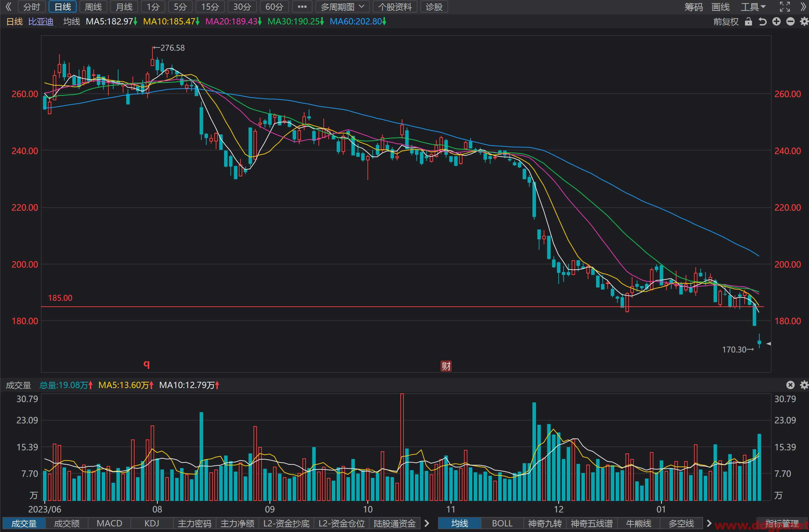809x532 pixels.
Task: Switch to 周线 weekly period
Action: point(93,7)
